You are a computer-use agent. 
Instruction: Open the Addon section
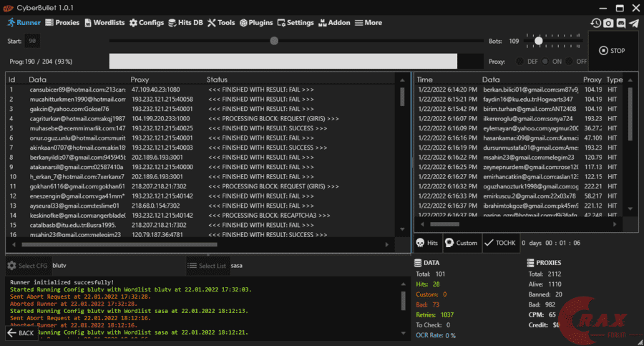[x=333, y=22]
